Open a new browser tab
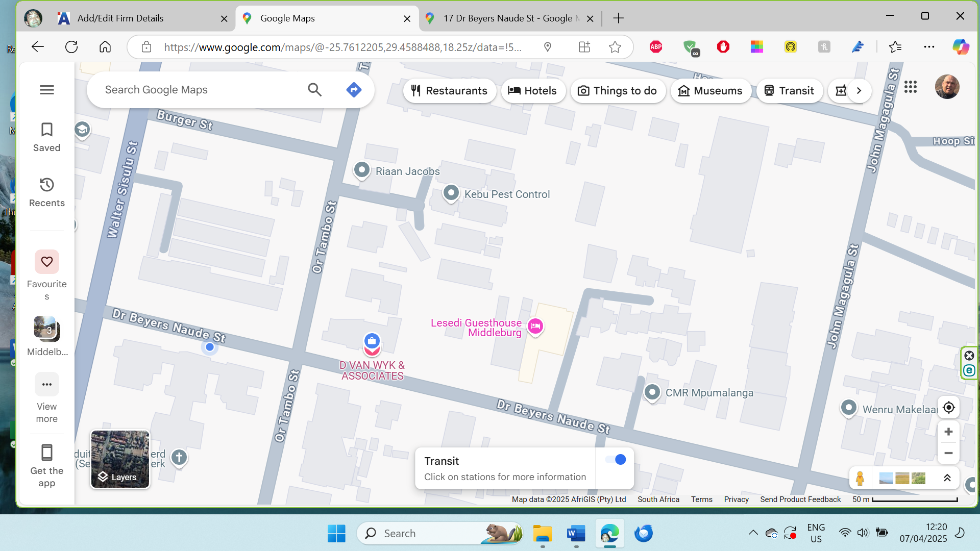This screenshot has height=551, width=980. click(618, 18)
